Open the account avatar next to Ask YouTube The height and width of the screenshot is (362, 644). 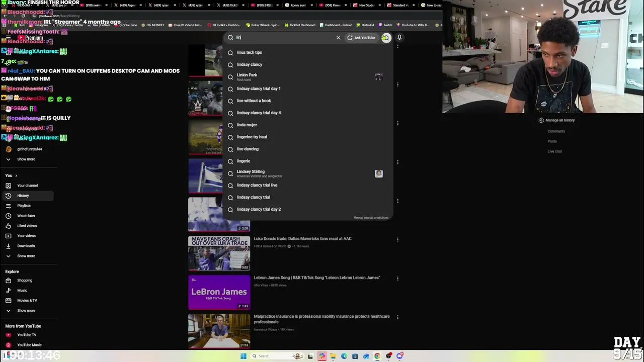tap(386, 38)
